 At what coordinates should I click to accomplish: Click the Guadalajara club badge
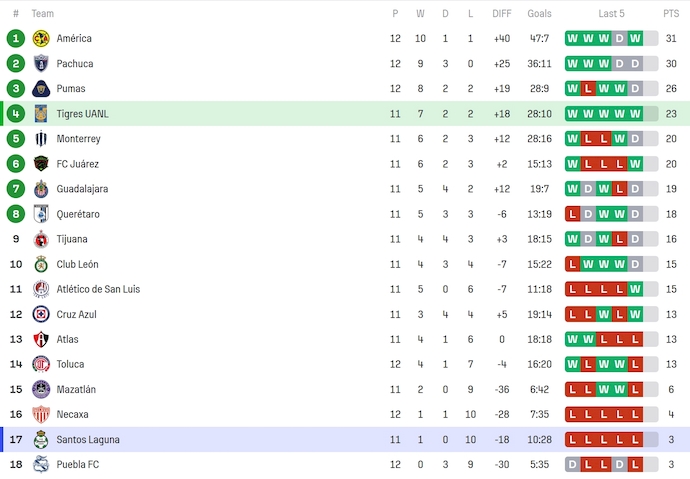coord(41,189)
